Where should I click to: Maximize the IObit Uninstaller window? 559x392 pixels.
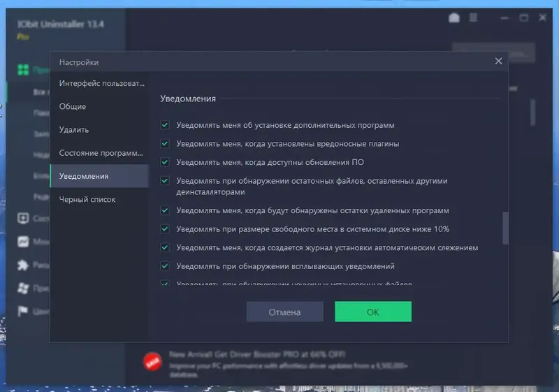pos(523,17)
